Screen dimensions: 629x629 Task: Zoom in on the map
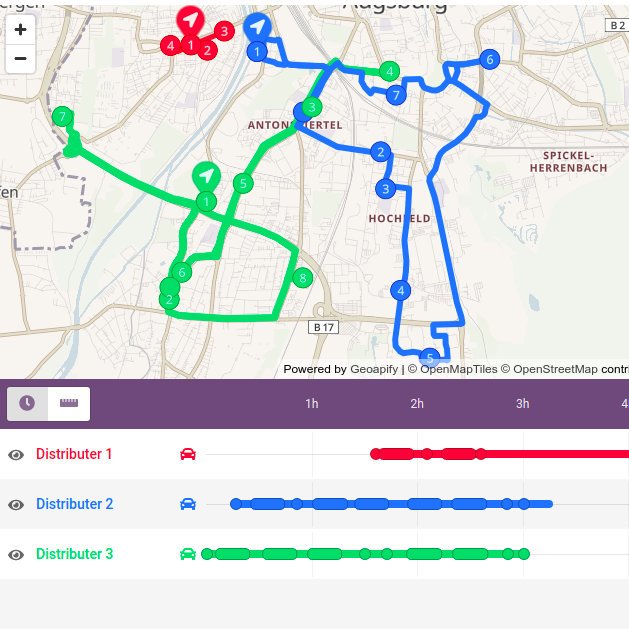(20, 29)
